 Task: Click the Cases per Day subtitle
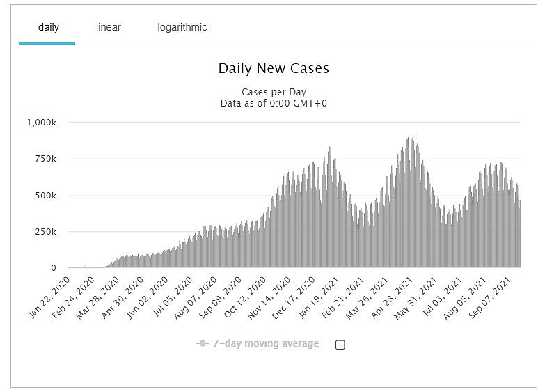(274, 92)
